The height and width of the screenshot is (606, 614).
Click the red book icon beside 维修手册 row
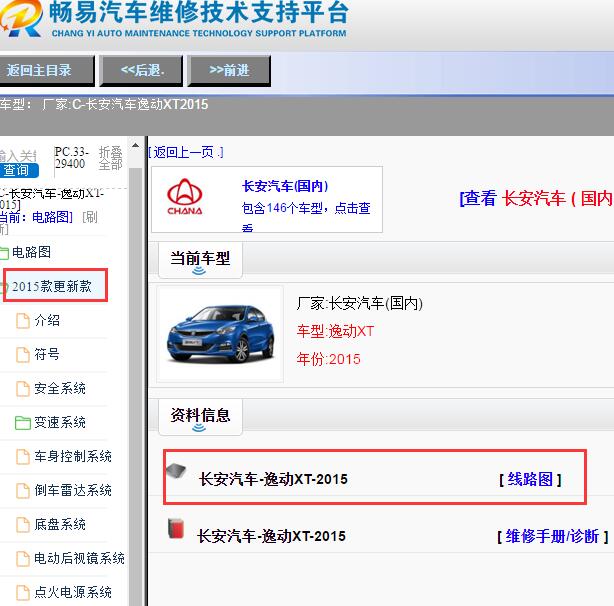click(176, 529)
